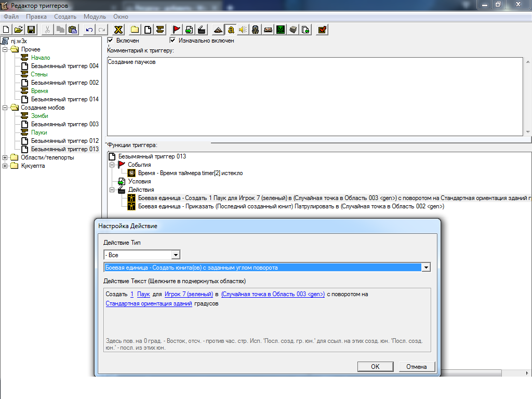Create a new category with the folder icon
Viewport: 532px width, 399px height.
pyautogui.click(x=135, y=30)
